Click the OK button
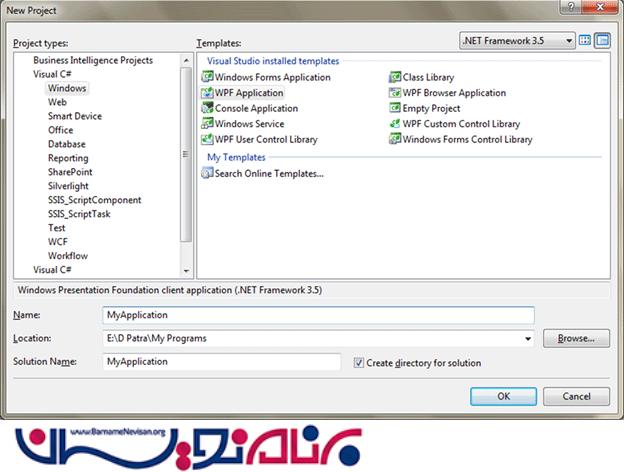Image resolution: width=624 pixels, height=472 pixels. coord(503,396)
